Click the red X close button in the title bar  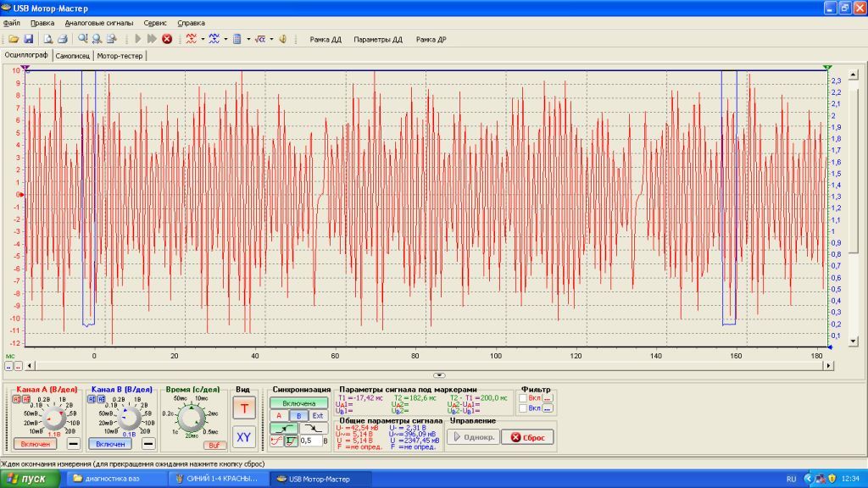point(860,8)
